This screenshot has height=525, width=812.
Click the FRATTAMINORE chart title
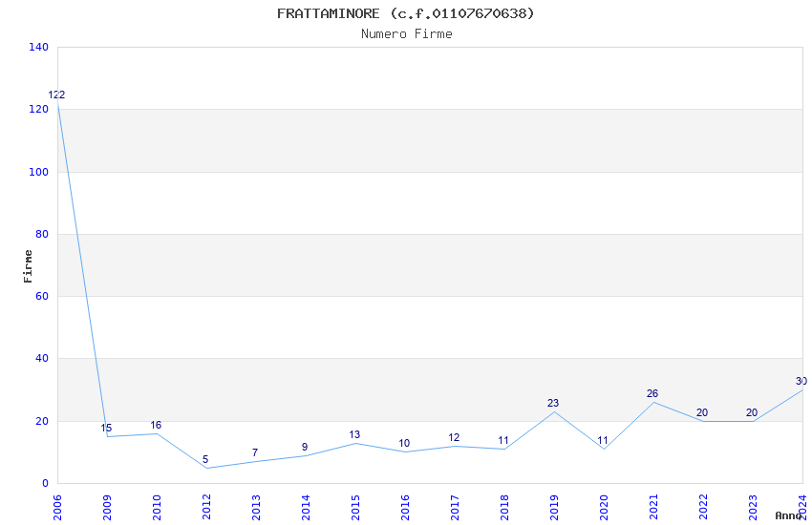pos(406,13)
